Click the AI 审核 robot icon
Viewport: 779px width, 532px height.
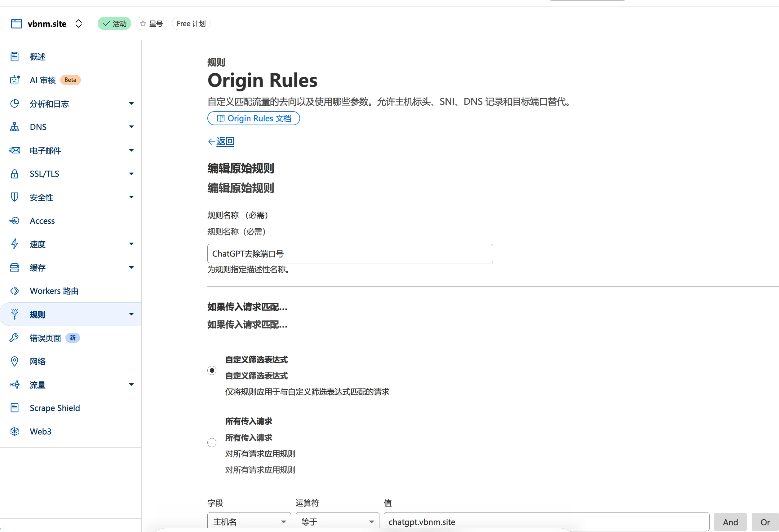point(14,80)
